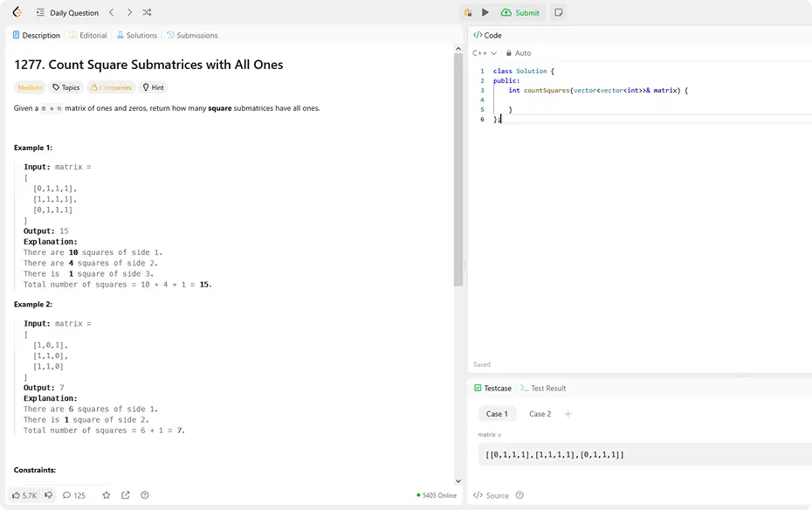Run the code with the play button
Screen dimensions: 812x510
tap(485, 12)
